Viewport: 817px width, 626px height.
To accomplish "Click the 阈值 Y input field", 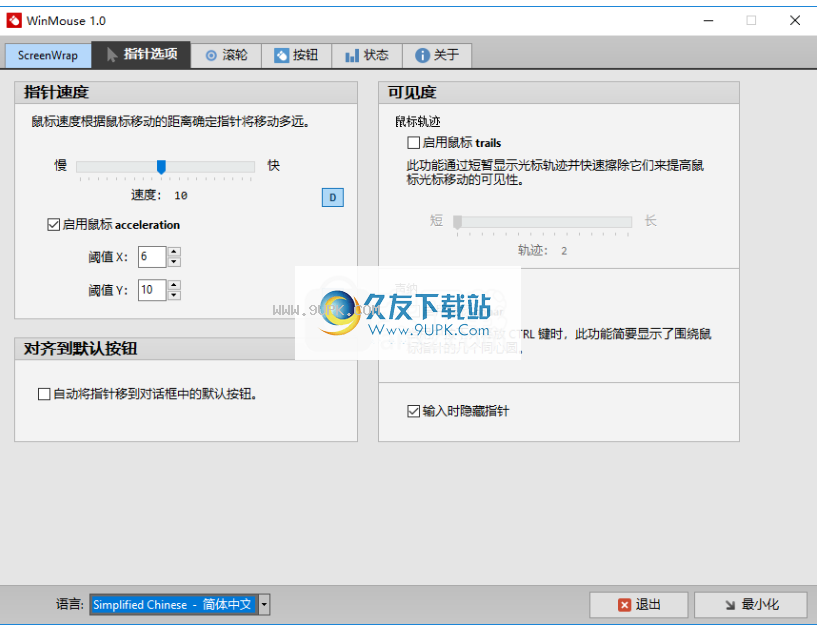I will point(152,290).
